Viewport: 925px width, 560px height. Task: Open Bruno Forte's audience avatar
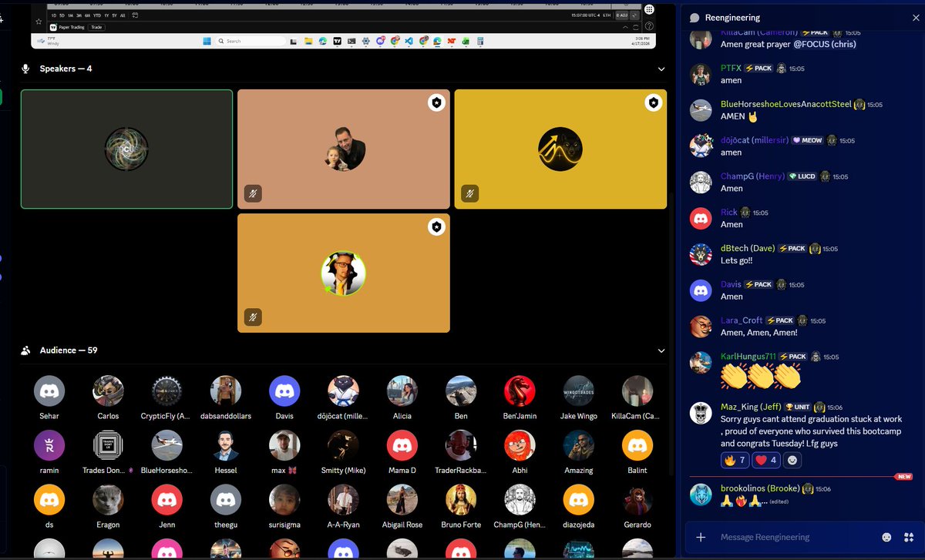pyautogui.click(x=461, y=500)
